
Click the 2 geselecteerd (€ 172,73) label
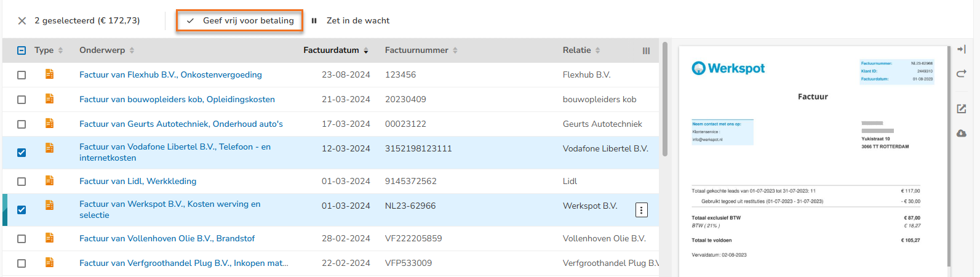(x=87, y=20)
